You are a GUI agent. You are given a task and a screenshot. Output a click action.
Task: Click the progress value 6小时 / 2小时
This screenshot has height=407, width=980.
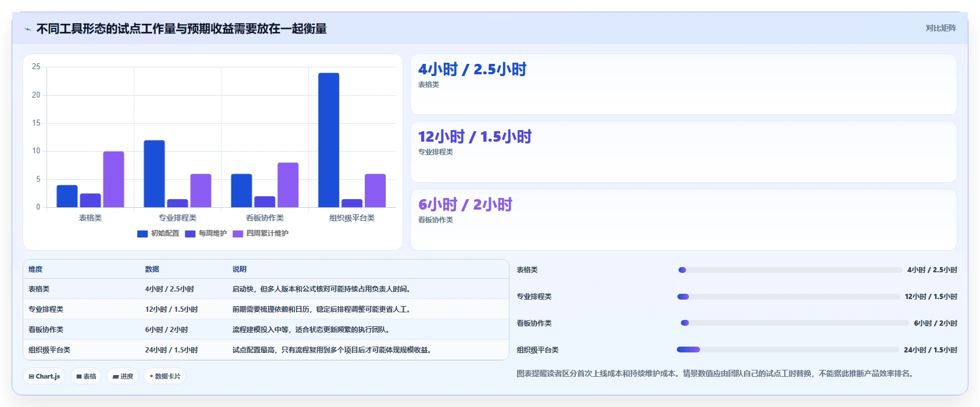pos(936,323)
